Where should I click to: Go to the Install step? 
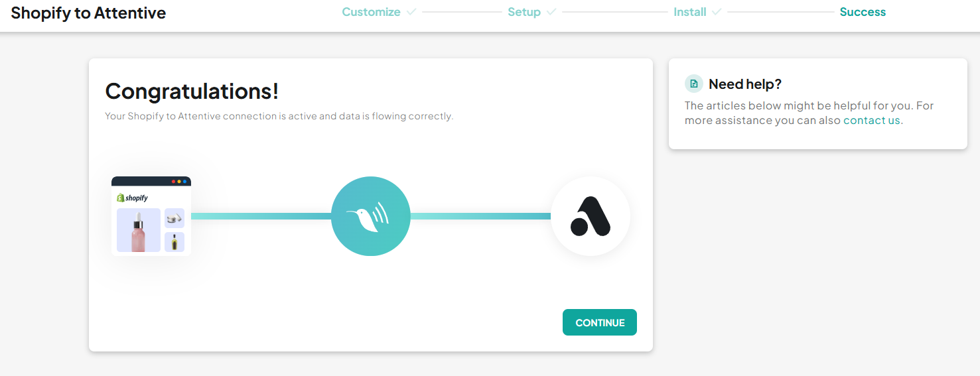(690, 12)
